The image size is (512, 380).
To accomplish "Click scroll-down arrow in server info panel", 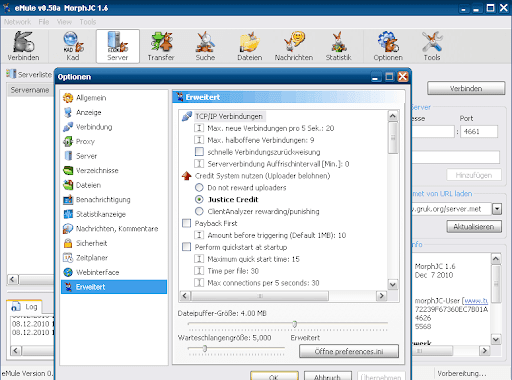I will 496,340.
